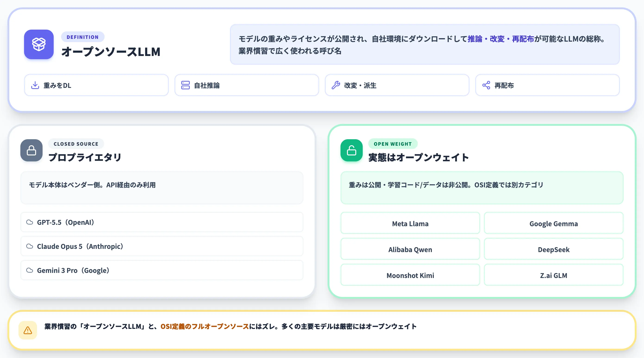Select the 重みをDL chip
The width and height of the screenshot is (644, 358).
(96, 85)
